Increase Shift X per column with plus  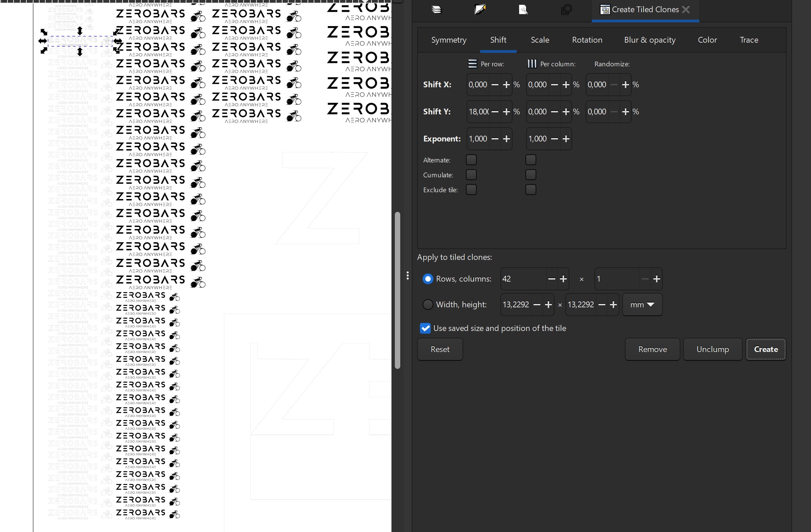(566, 85)
